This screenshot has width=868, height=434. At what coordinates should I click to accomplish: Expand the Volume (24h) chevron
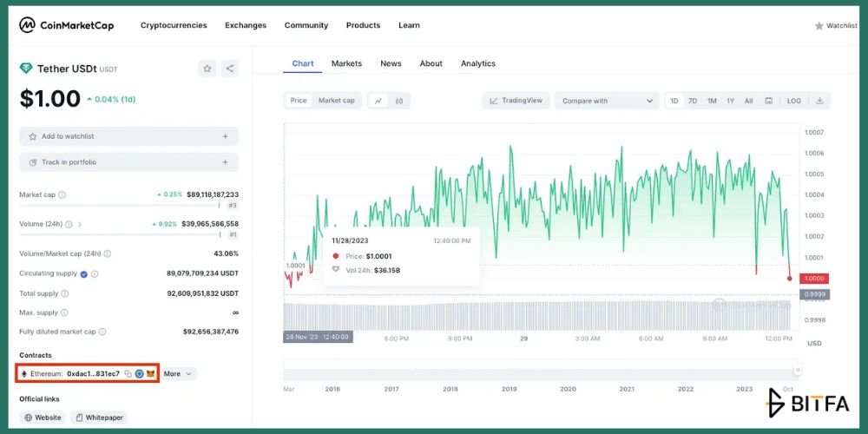click(79, 224)
